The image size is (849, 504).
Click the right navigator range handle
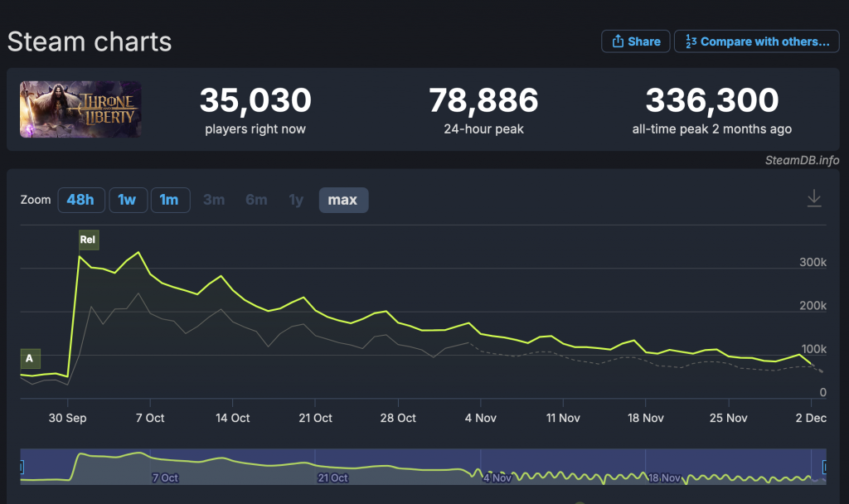pos(825,467)
